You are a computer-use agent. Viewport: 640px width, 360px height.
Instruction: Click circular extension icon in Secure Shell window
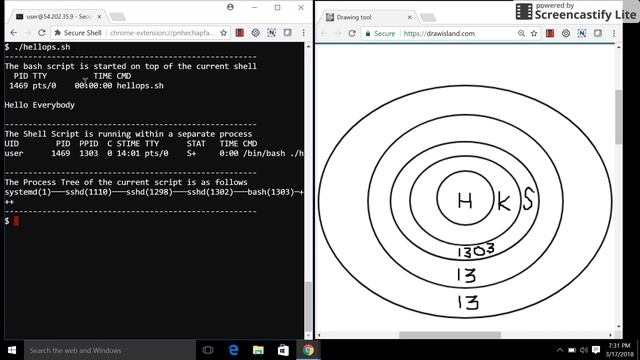pos(256,33)
